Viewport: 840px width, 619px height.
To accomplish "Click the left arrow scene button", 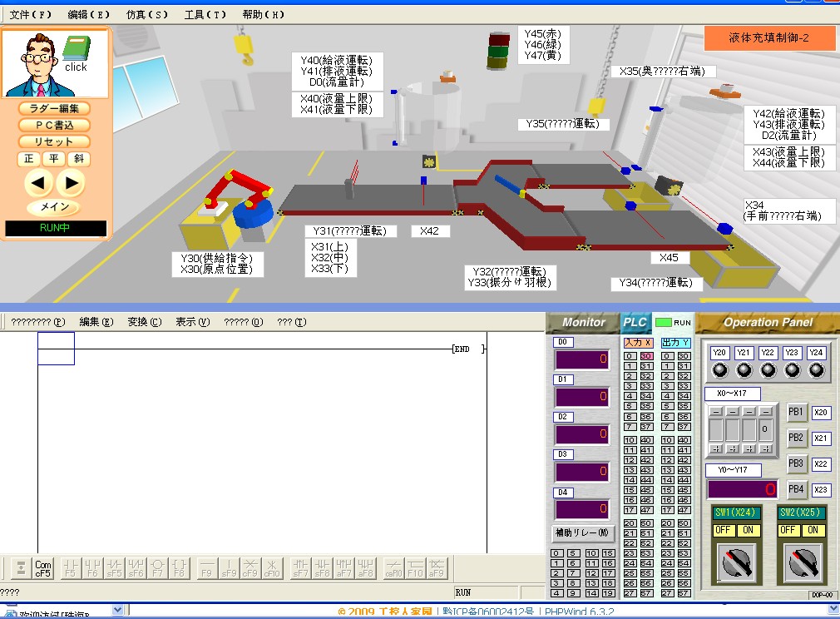I will click(x=41, y=182).
